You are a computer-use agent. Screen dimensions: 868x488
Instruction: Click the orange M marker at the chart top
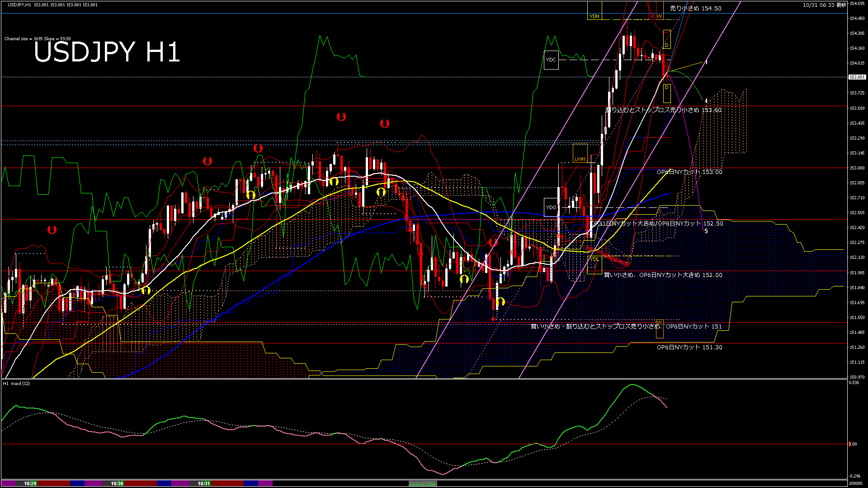(x=652, y=16)
